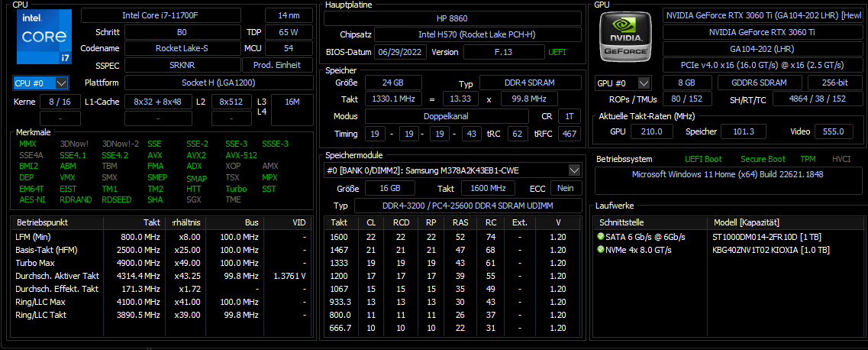Click the Doppelkanal mode field
The width and height of the screenshot is (868, 350).
click(x=446, y=117)
